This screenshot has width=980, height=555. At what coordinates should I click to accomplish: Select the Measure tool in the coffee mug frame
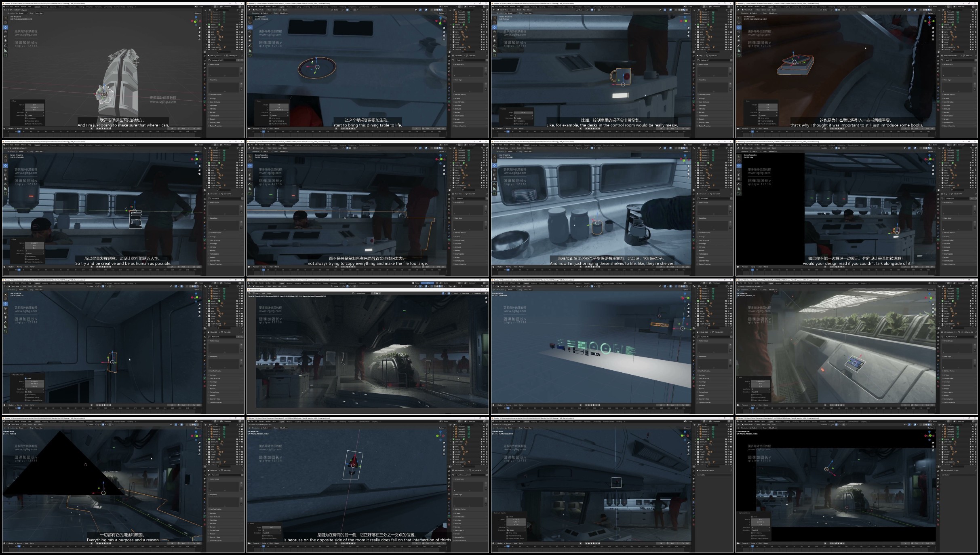(494, 50)
